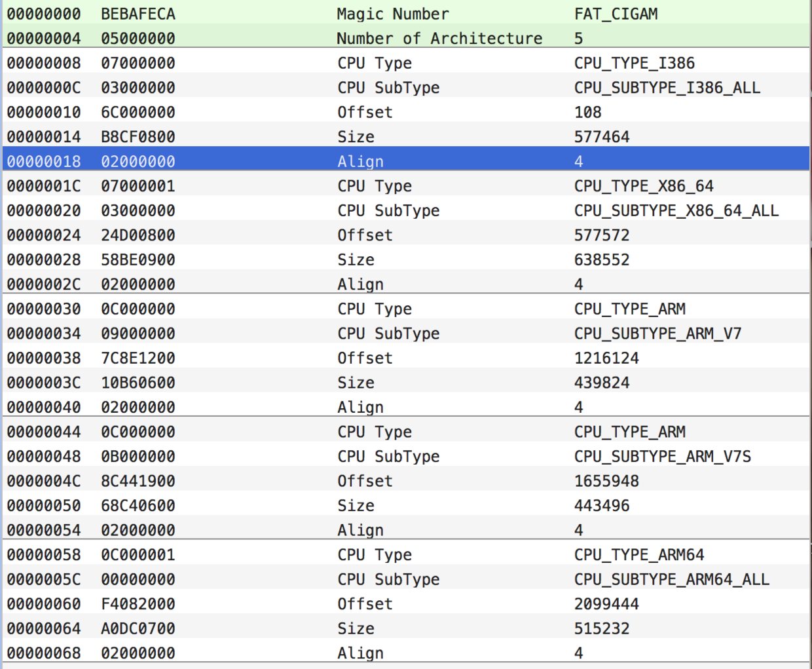
Task: Select the Offset value 1216124
Action: click(606, 358)
